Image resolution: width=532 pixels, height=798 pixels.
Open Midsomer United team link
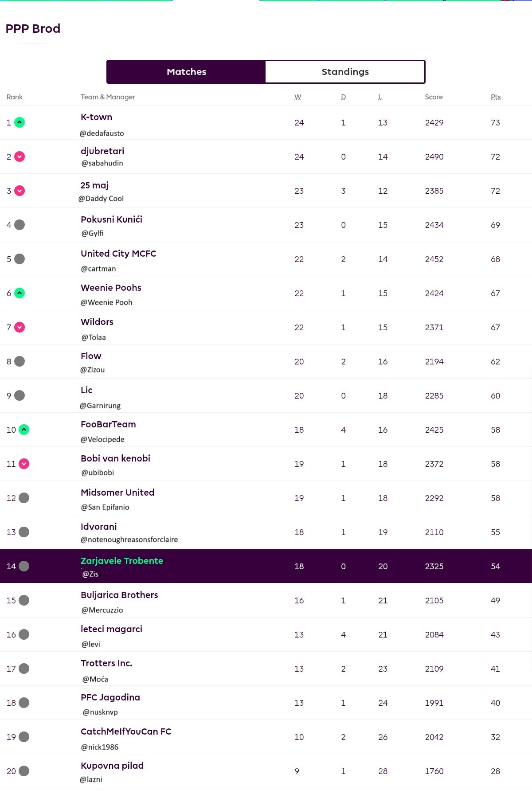pos(117,493)
